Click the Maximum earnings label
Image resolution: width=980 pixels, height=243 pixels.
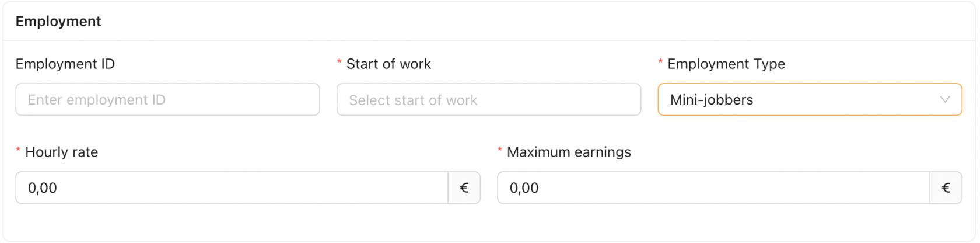coord(569,152)
